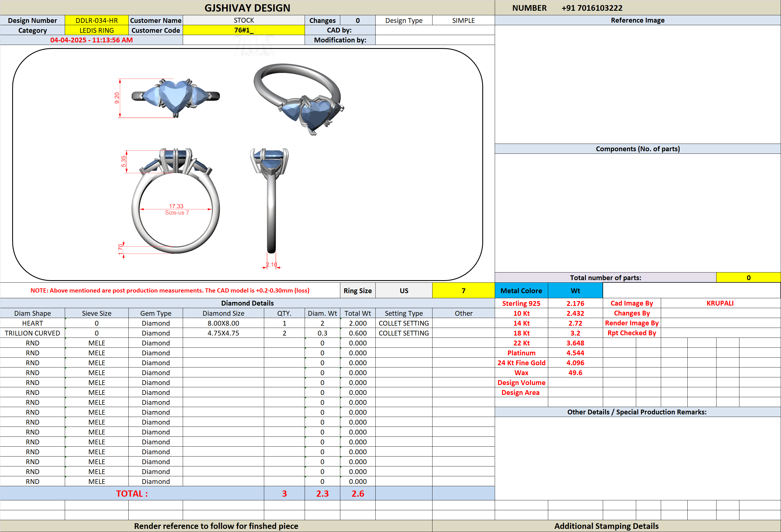Viewport: 781px width, 532px height.
Task: Select the 24 Kt Fine Gold weight 4.096
Action: point(575,363)
